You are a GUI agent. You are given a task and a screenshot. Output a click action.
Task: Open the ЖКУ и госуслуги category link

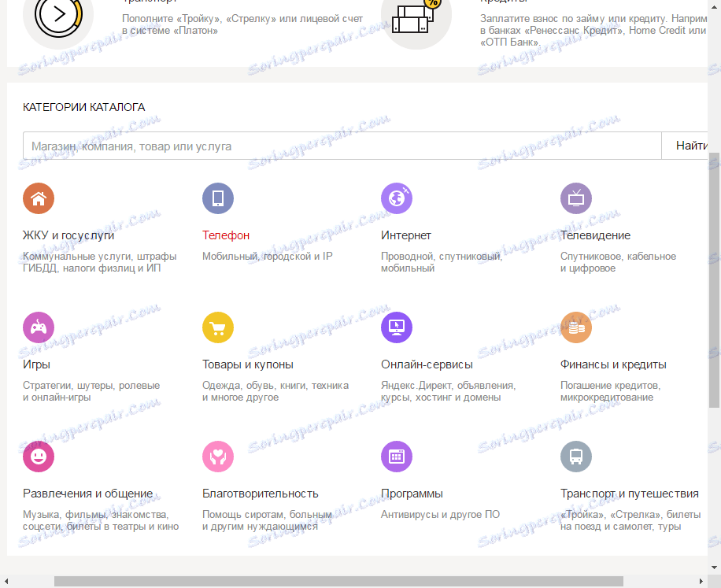[x=68, y=235]
